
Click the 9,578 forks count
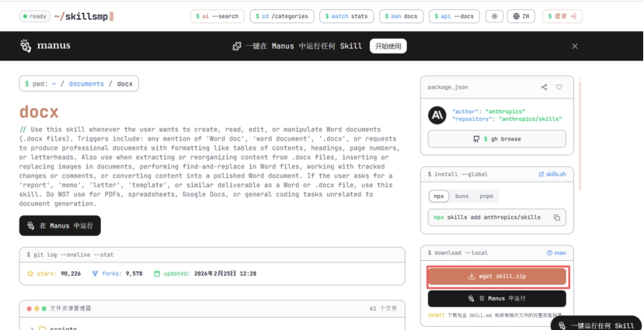tap(134, 273)
